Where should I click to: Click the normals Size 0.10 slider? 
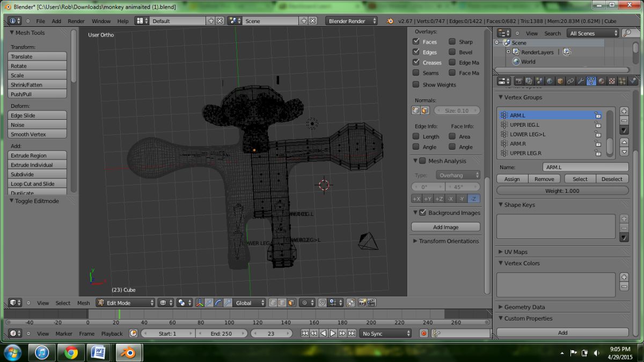coord(456,111)
